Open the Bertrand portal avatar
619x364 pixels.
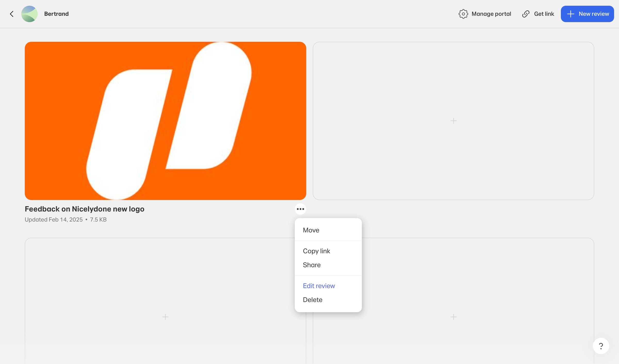click(x=29, y=14)
